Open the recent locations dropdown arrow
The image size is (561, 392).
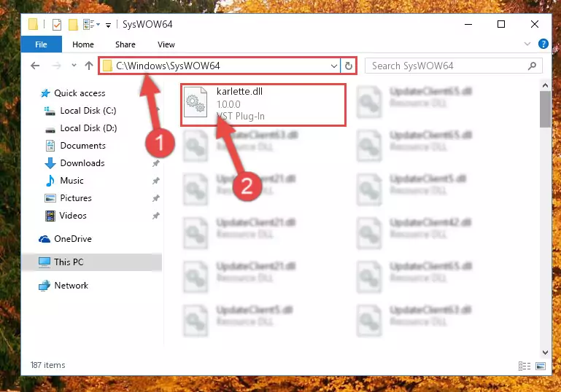tap(74, 66)
